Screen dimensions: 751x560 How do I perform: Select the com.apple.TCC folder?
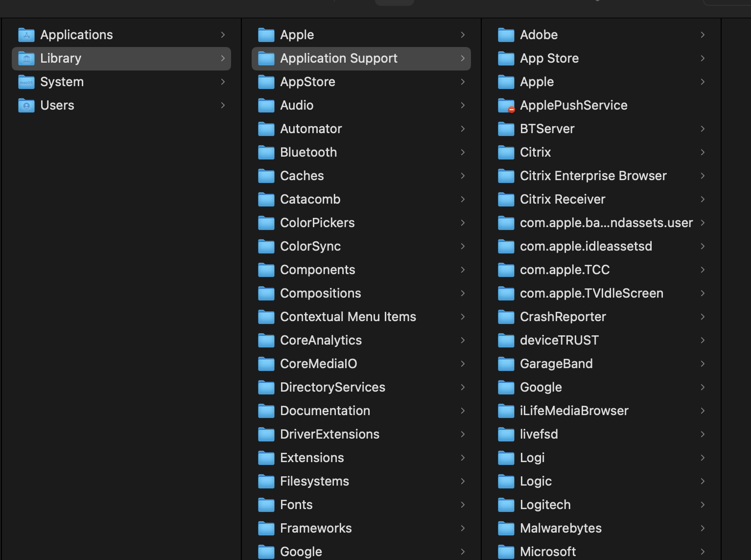pos(564,270)
